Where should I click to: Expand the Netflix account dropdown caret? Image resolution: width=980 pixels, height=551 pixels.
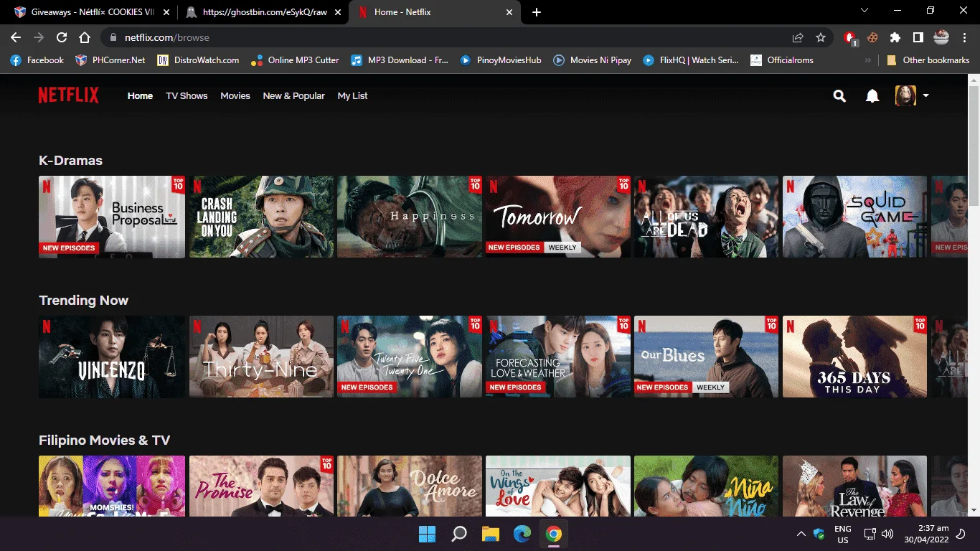[x=925, y=95]
